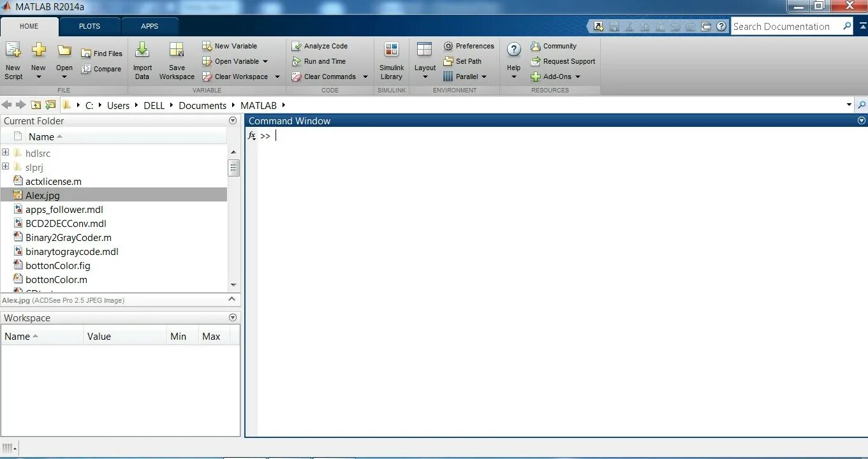Screen dimensions: 868x459
Task: Switch to the HOME tab
Action: [29, 26]
